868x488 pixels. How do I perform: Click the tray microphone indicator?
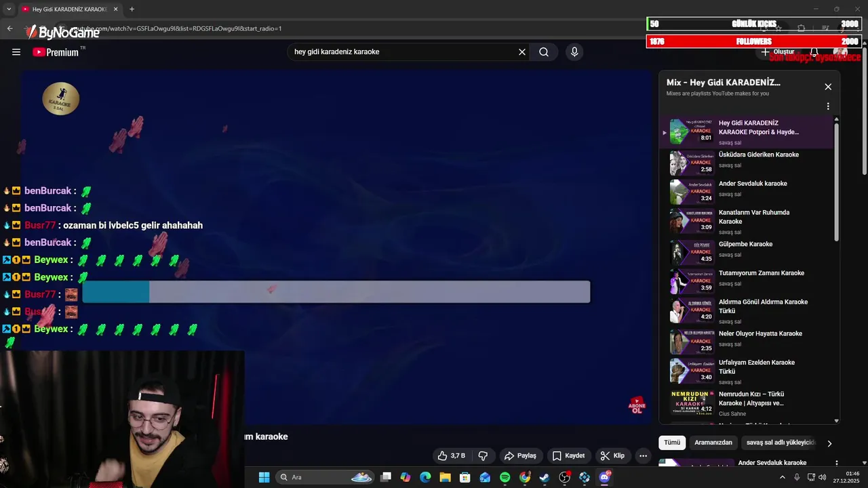pos(797,477)
